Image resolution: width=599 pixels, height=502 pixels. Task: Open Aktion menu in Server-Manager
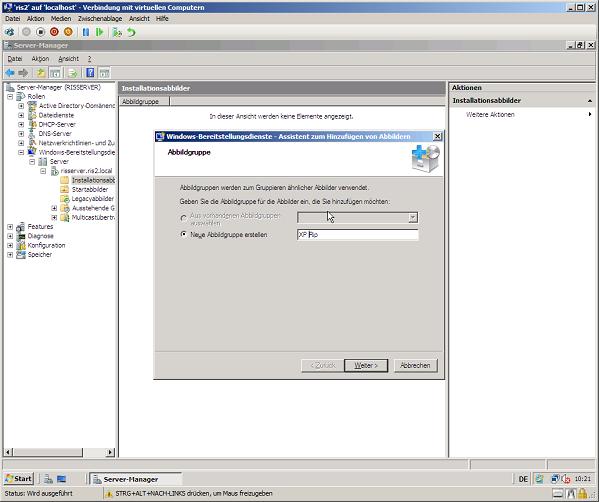click(x=40, y=58)
